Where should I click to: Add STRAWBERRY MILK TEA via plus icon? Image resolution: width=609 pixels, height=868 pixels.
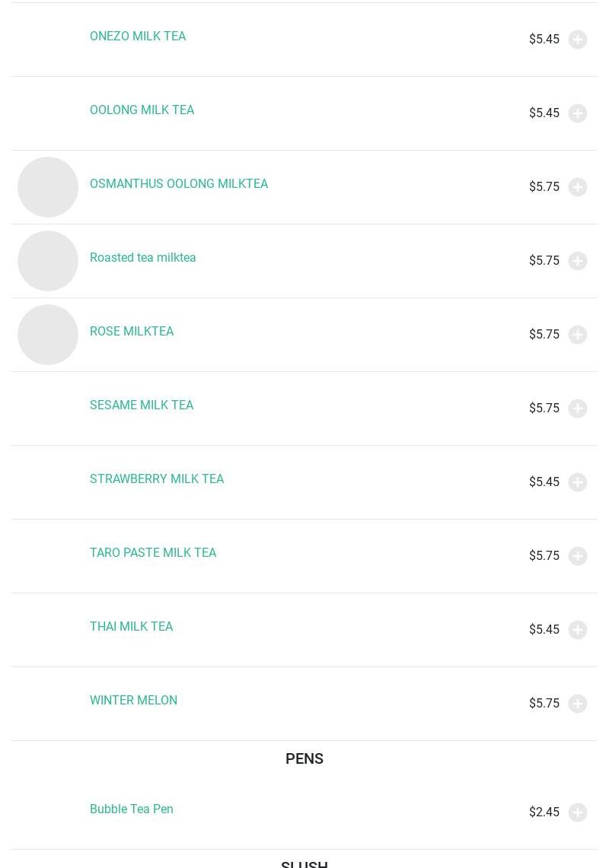point(577,482)
